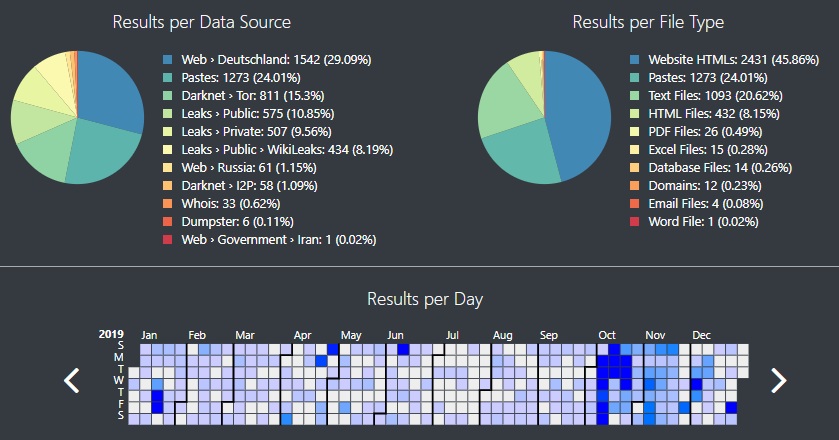Go to next year in calendar heatmap
Screen dimensions: 839x440
tap(778, 380)
